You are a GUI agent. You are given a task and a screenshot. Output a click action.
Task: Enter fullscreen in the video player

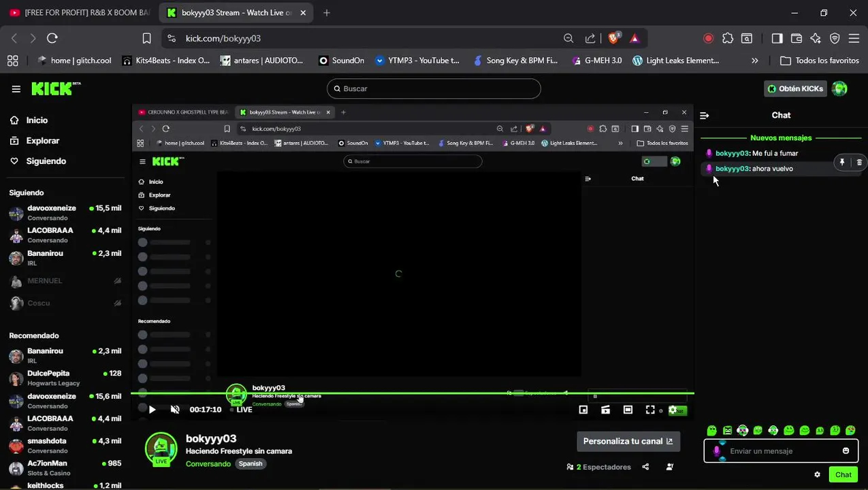650,410
